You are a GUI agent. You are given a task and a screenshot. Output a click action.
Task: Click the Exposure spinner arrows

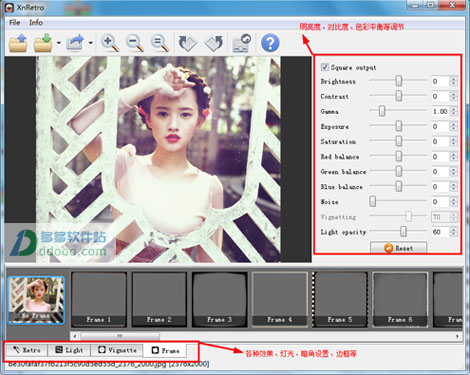[453, 126]
